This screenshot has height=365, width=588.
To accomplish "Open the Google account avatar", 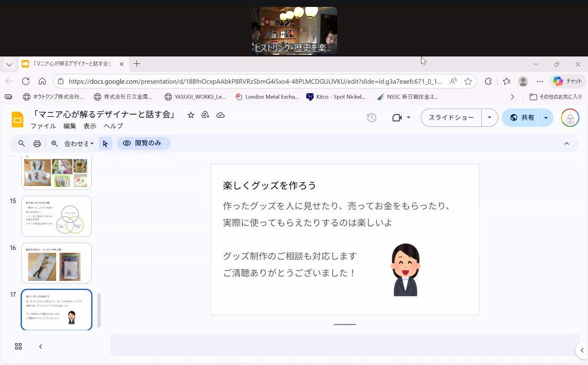I will tap(570, 118).
